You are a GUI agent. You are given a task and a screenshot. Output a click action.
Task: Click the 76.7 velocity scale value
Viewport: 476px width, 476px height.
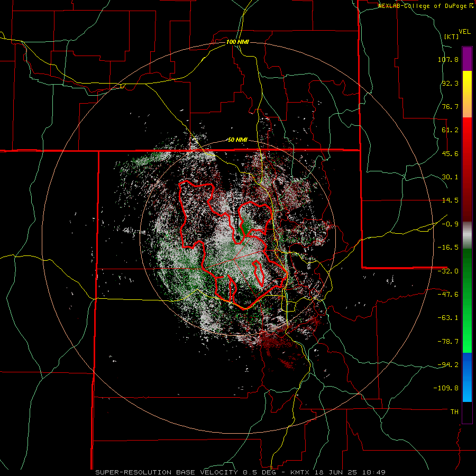[x=450, y=106]
